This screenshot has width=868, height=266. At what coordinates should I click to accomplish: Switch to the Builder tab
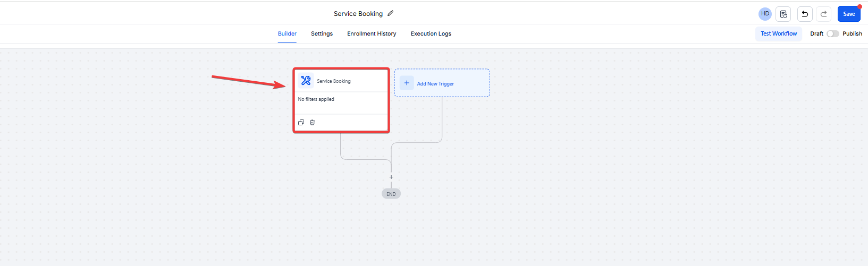(x=287, y=33)
